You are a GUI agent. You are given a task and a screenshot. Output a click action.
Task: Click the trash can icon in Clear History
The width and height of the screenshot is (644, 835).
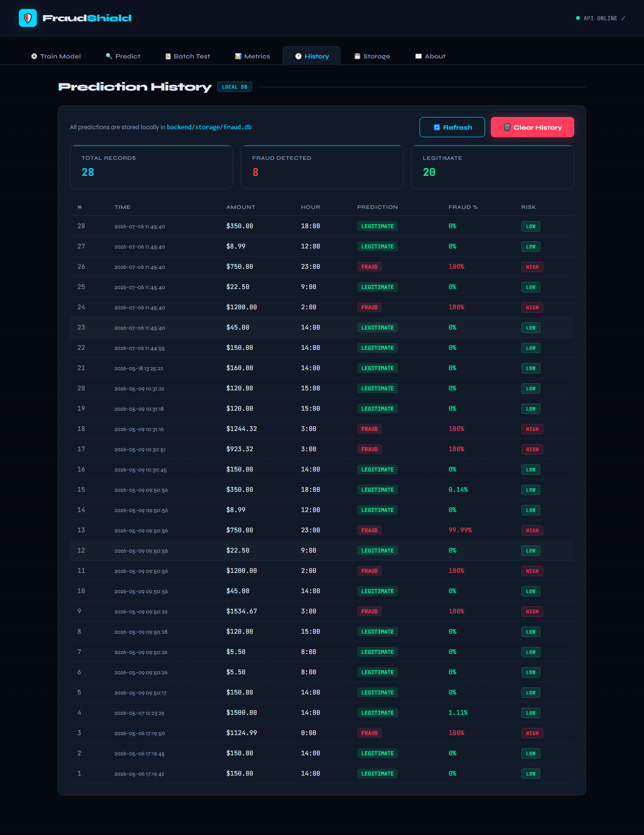(x=507, y=127)
